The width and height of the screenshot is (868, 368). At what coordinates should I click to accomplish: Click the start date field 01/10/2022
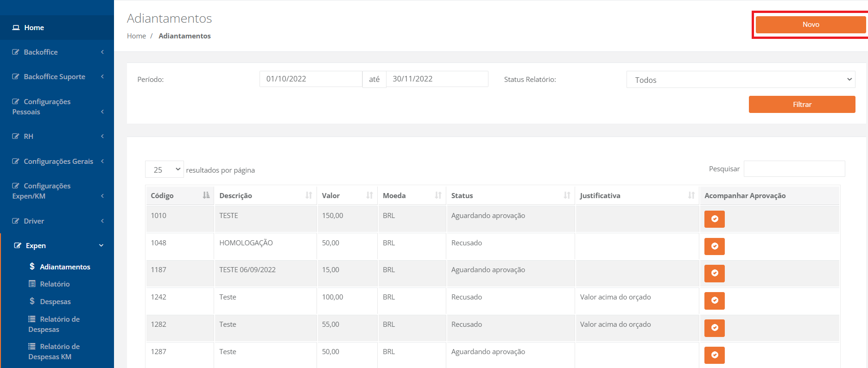[x=310, y=79]
